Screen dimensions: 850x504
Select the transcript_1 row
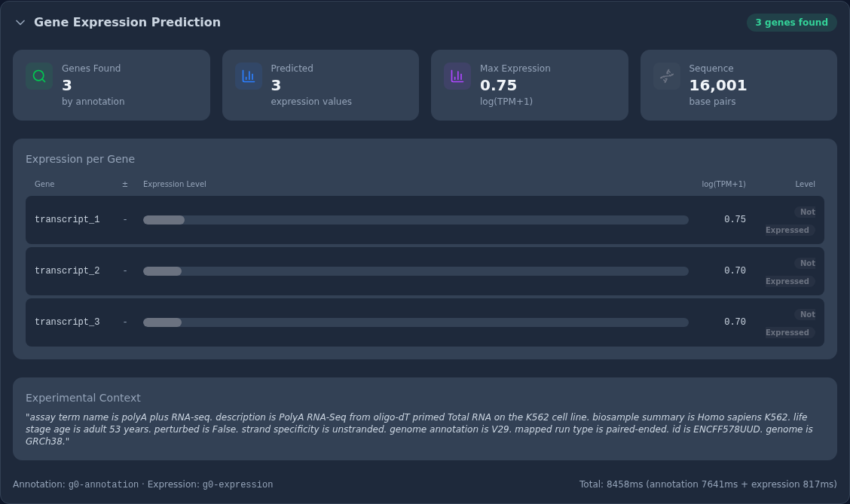click(424, 219)
